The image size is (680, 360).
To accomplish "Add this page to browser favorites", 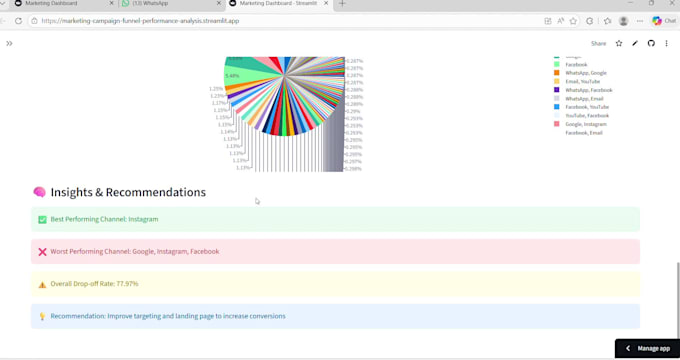I will pos(573,21).
